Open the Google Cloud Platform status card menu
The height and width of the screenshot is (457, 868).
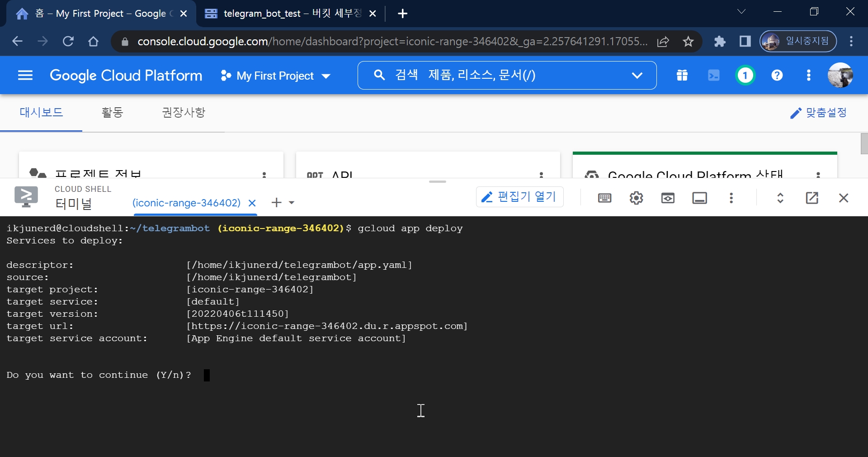click(818, 174)
